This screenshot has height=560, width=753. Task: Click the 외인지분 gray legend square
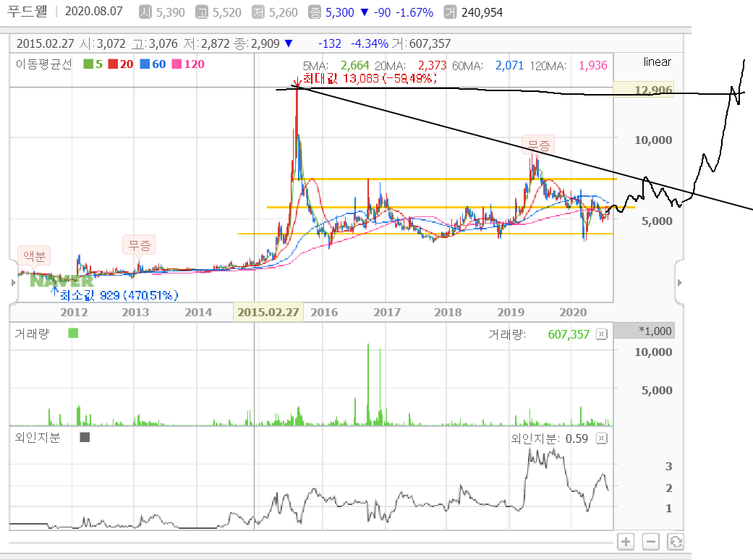tap(85, 437)
